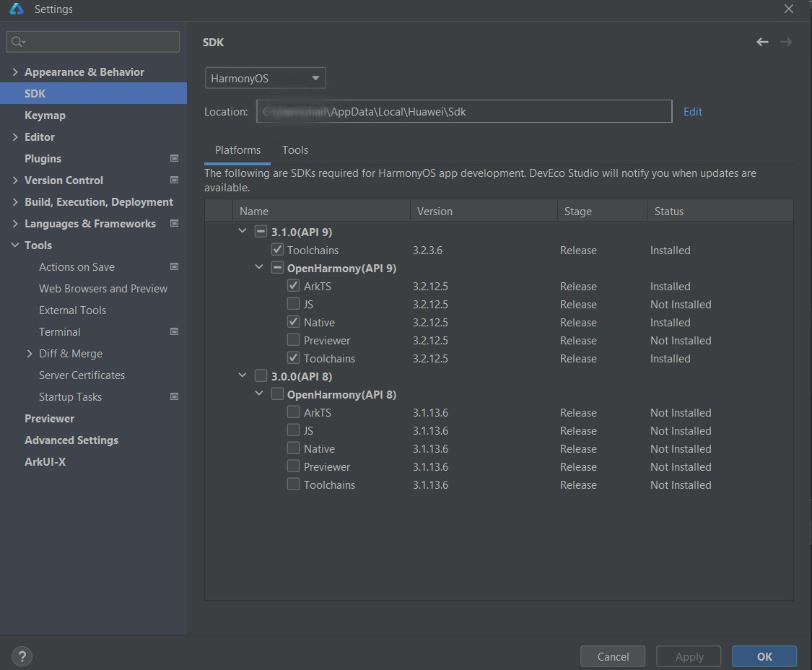Screen dimensions: 812x670
Task: Collapse the 3.0.0(API 8) tree node
Action: (x=242, y=375)
